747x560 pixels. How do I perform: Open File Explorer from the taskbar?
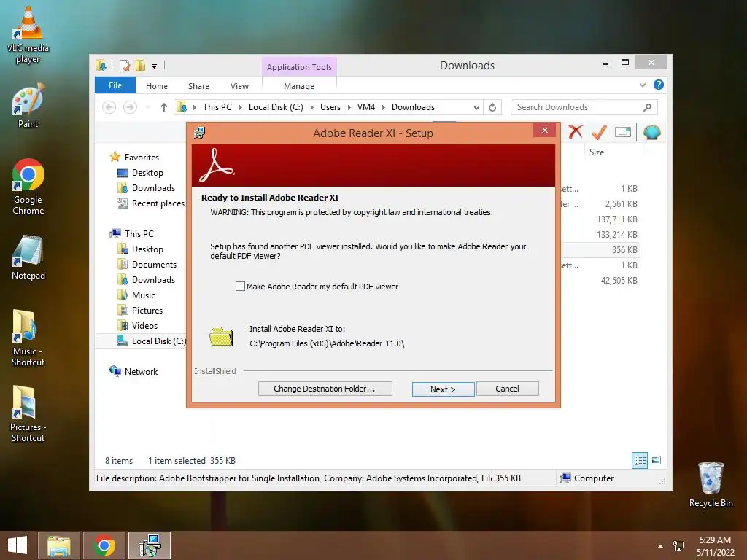(x=59, y=545)
